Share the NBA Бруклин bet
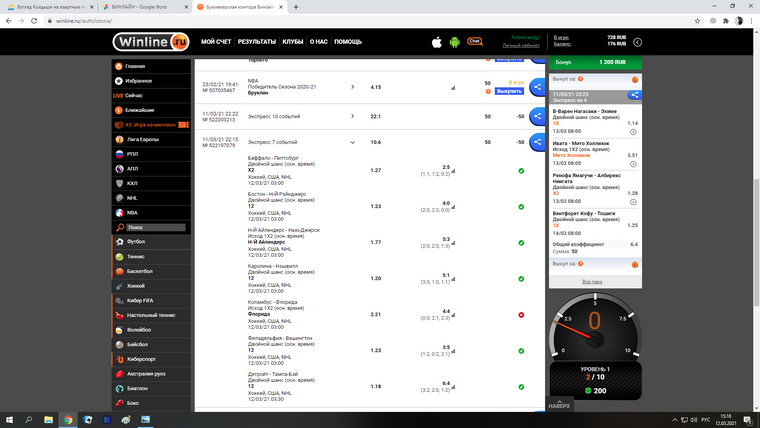 tap(537, 87)
